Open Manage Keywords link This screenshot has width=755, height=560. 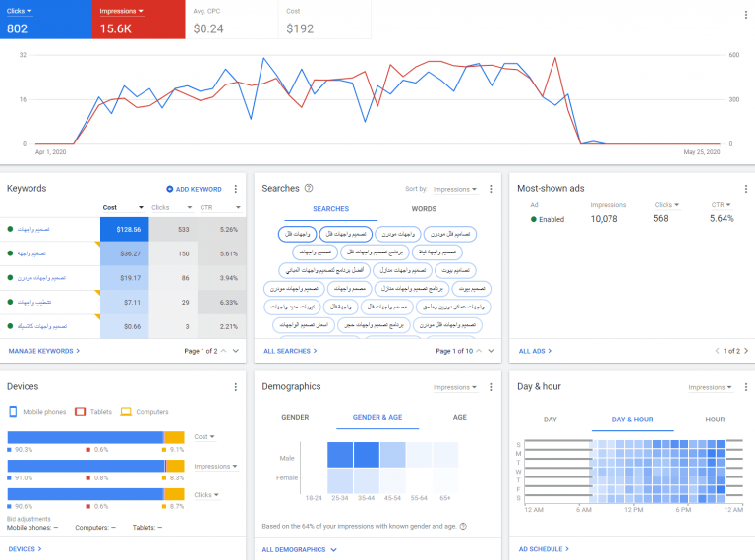tap(43, 350)
